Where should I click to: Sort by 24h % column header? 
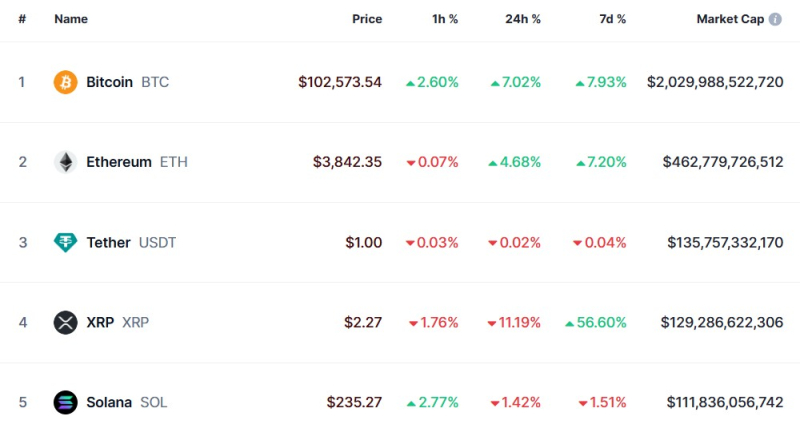coord(522,19)
